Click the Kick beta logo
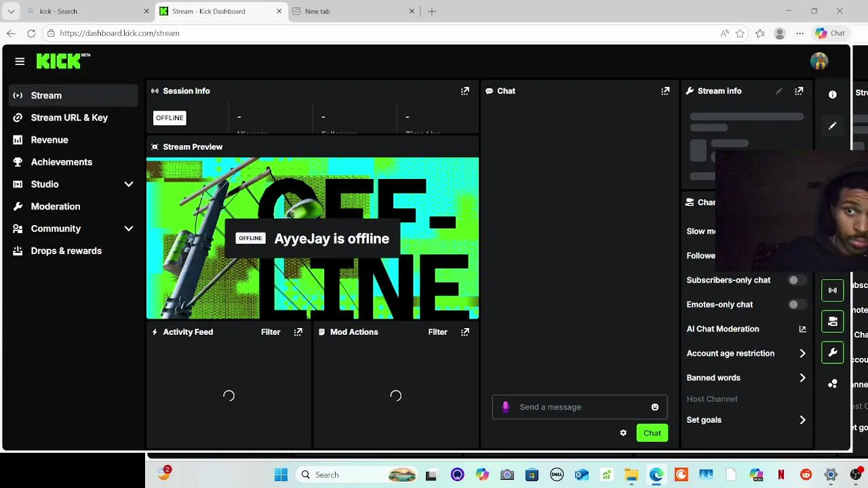868x488 pixels. (x=63, y=61)
